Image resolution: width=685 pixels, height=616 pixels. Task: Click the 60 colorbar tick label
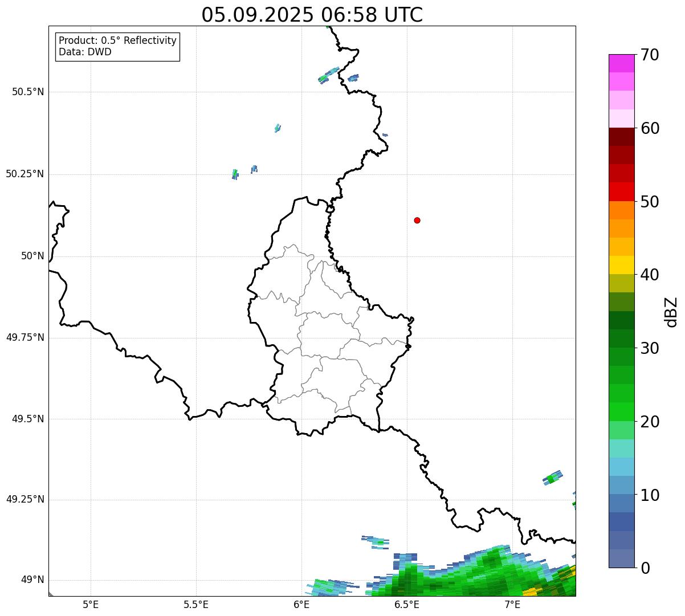tap(650, 128)
